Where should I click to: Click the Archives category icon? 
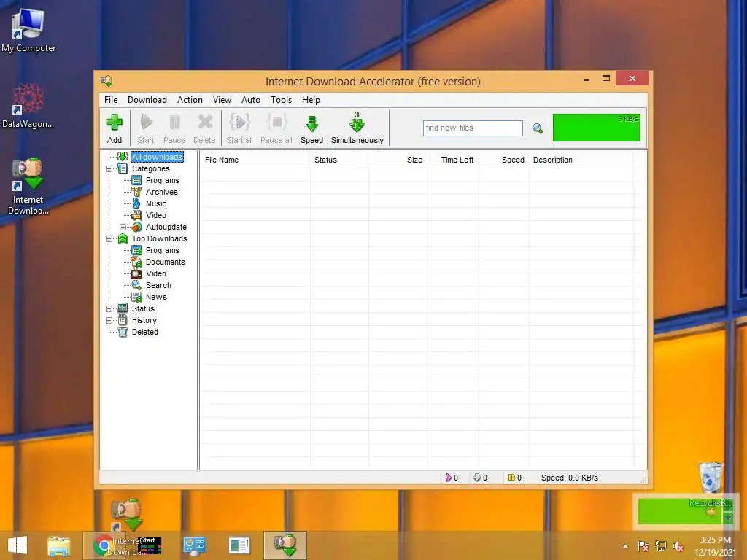click(136, 192)
